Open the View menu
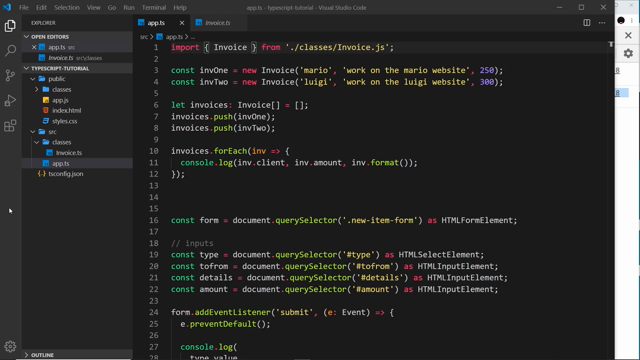Screen dimensions: 640x360 click(93, 7)
